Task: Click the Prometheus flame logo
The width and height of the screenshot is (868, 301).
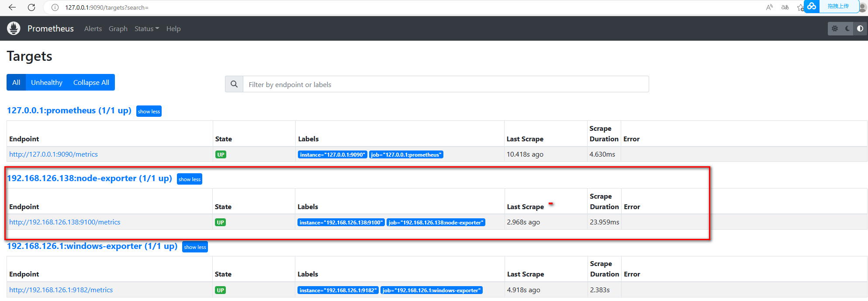Action: [x=14, y=28]
